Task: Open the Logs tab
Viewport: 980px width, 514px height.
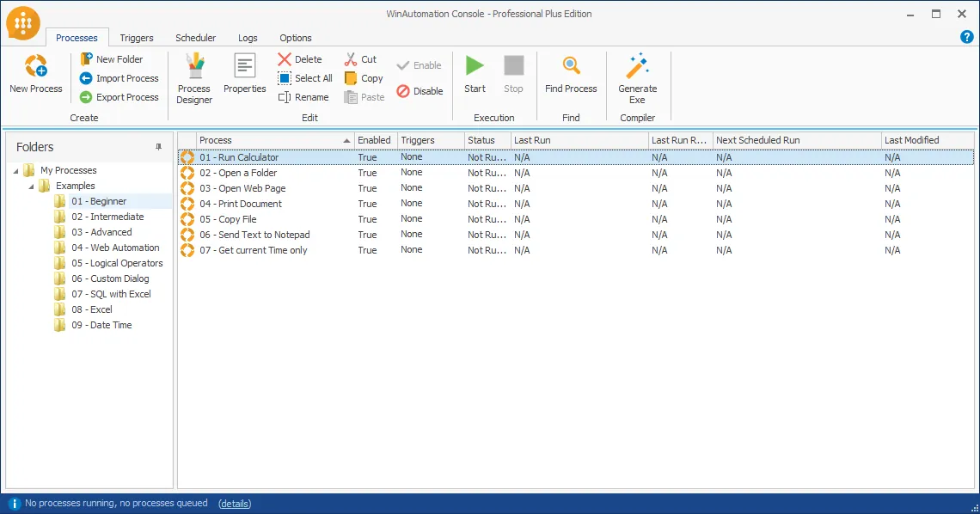Action: [x=248, y=38]
